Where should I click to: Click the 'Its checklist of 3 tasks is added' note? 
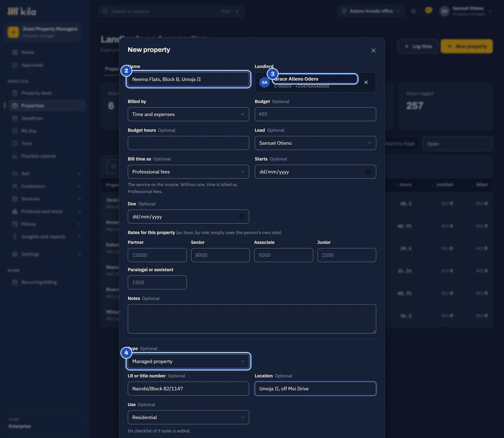(159, 431)
